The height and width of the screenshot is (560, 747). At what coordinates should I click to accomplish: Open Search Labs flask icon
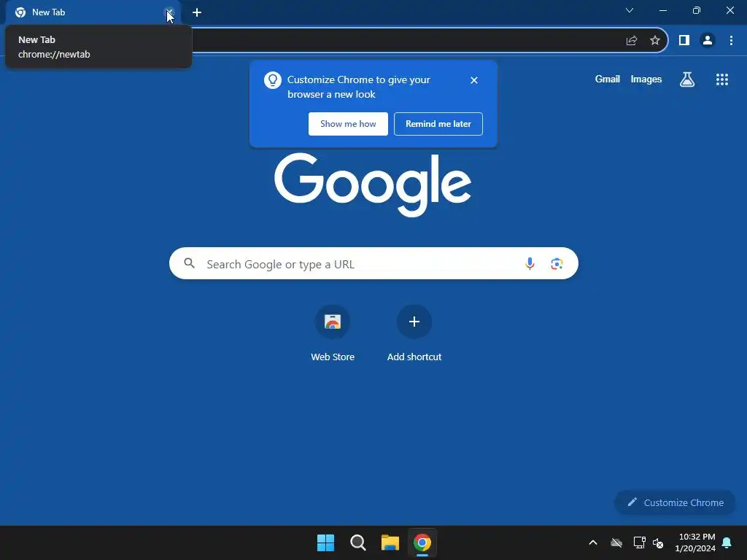coord(687,79)
